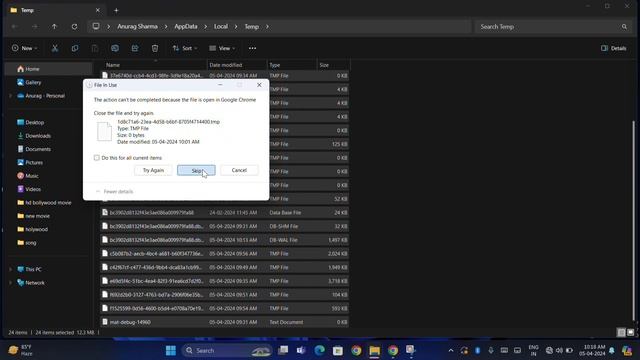Expand the Network tree node
The image size is (640, 360).
[11, 282]
